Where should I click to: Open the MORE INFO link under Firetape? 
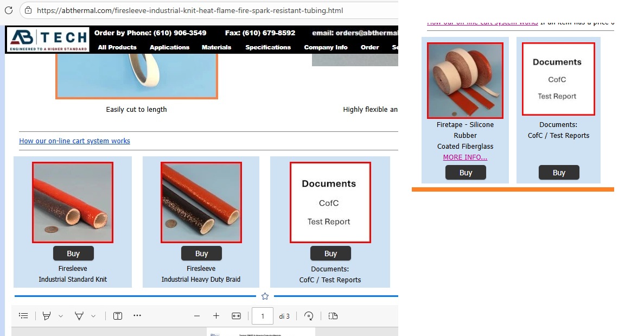click(465, 157)
